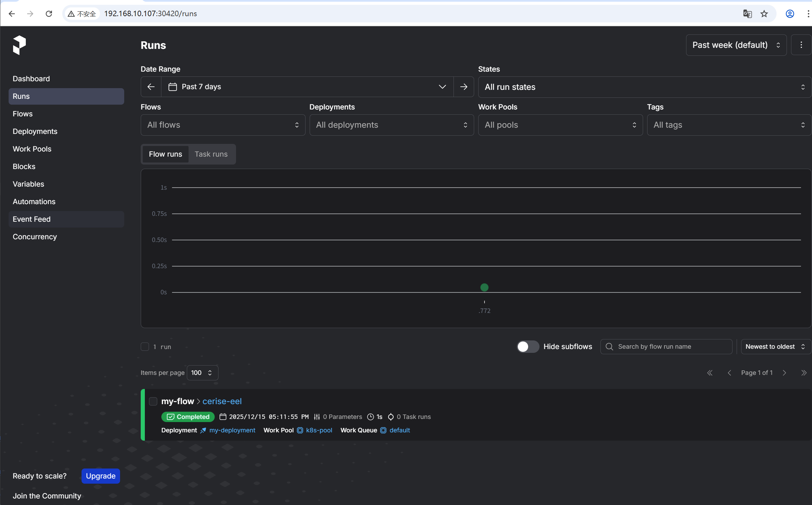
Task: Switch to the Task runs tab
Action: (211, 154)
